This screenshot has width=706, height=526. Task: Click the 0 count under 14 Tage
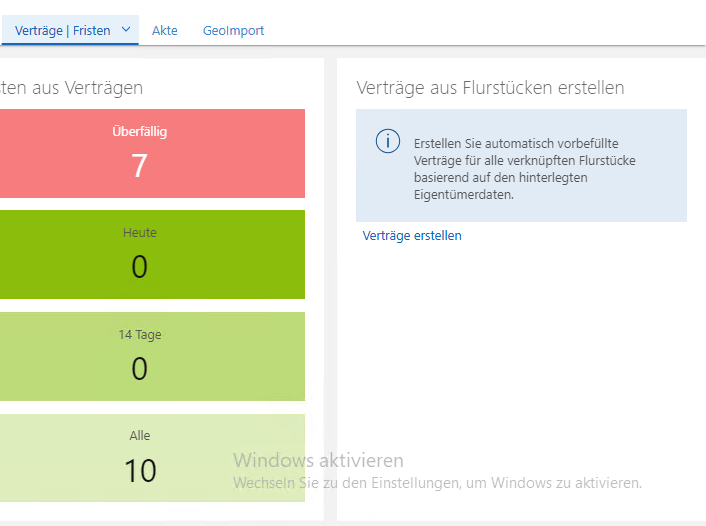139,369
